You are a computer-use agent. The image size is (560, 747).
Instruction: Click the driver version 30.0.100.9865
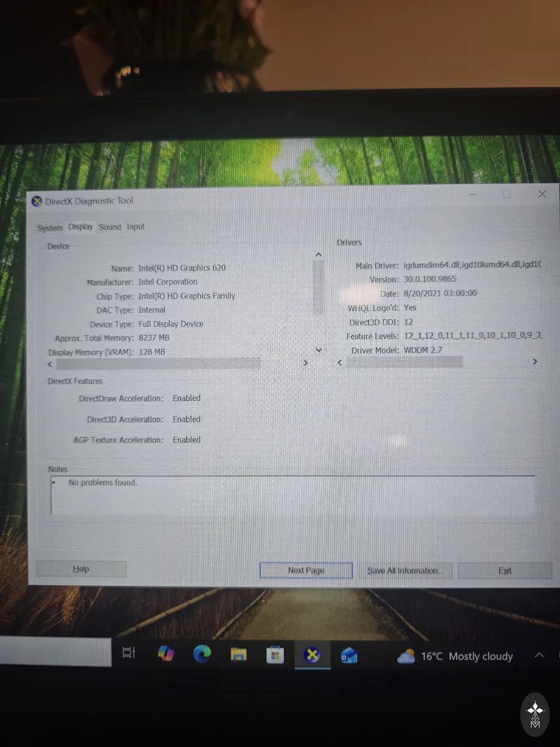[429, 280]
